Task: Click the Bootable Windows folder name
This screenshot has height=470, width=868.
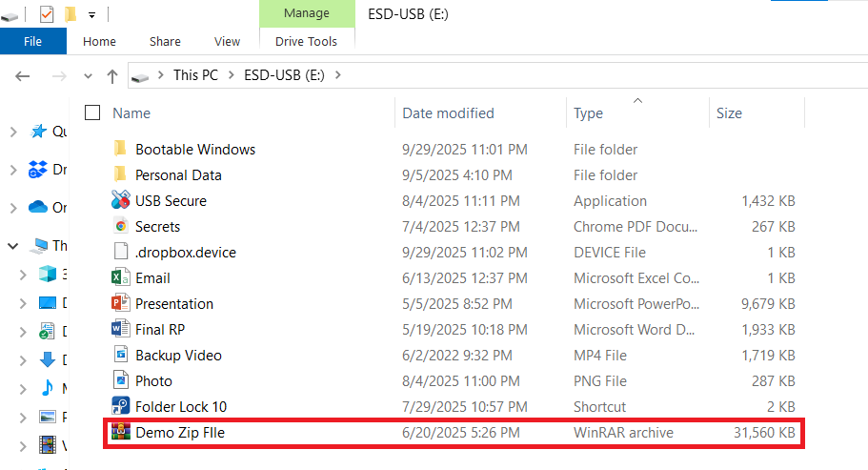Action: [x=195, y=150]
